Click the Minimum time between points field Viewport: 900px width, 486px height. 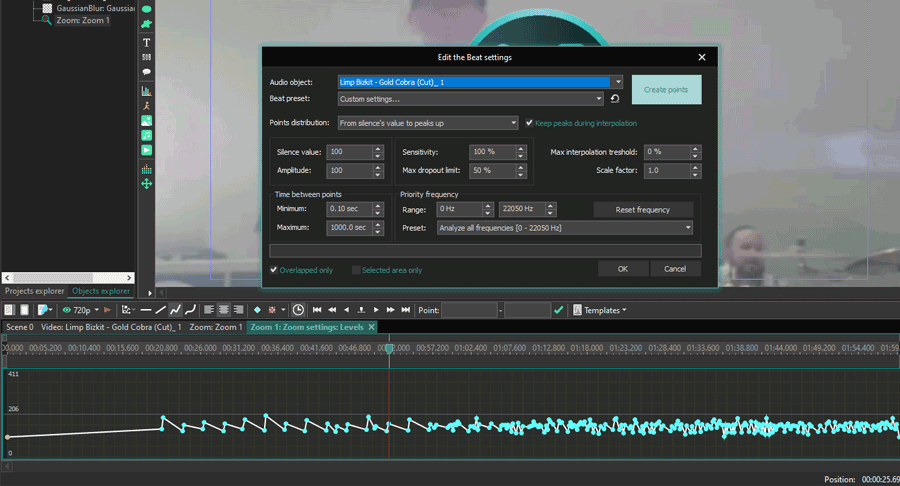point(348,209)
